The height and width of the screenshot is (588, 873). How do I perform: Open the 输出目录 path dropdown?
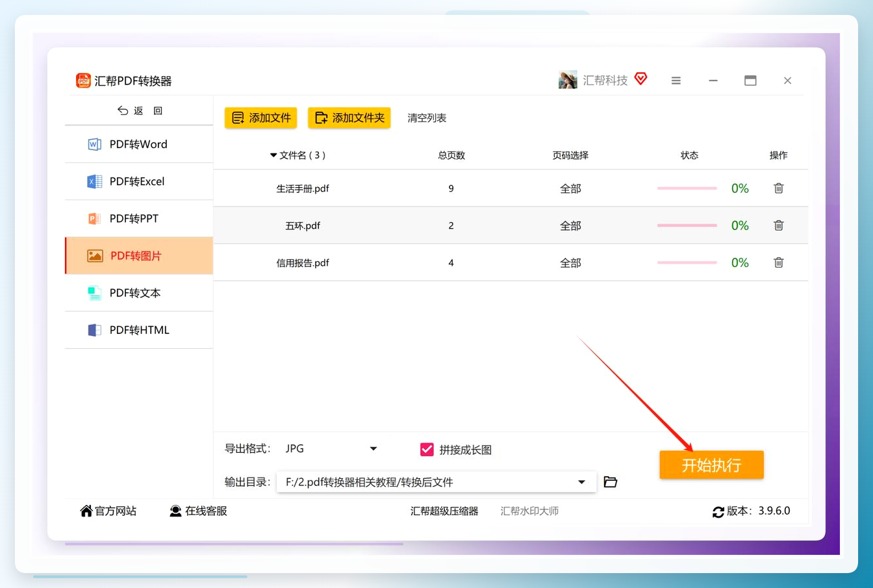coord(436,482)
